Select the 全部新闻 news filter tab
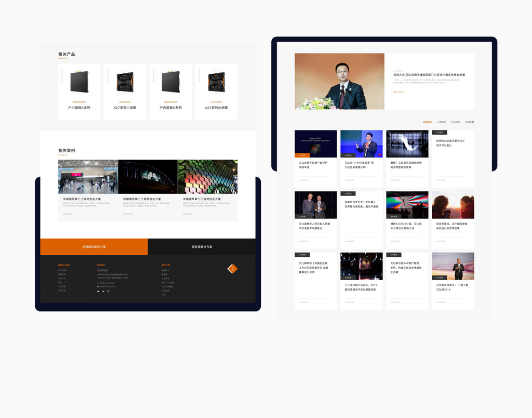This screenshot has height=418, width=532. [x=427, y=122]
